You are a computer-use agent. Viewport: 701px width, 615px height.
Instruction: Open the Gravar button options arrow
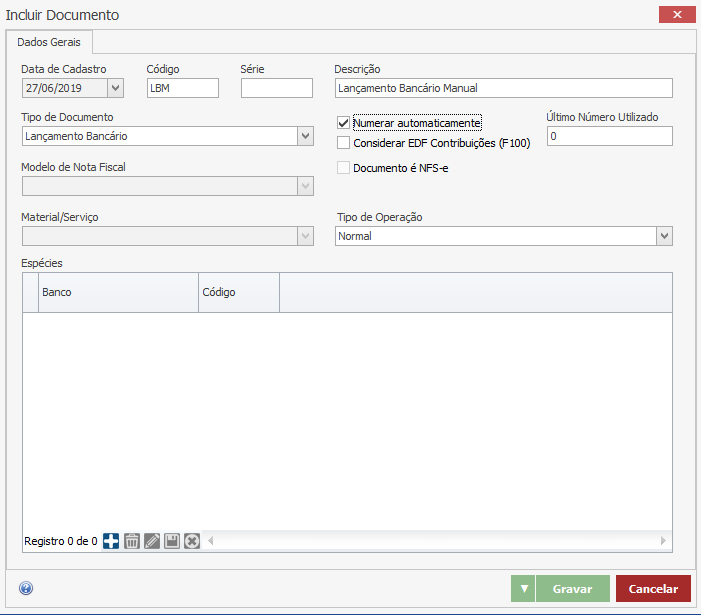[x=523, y=589]
